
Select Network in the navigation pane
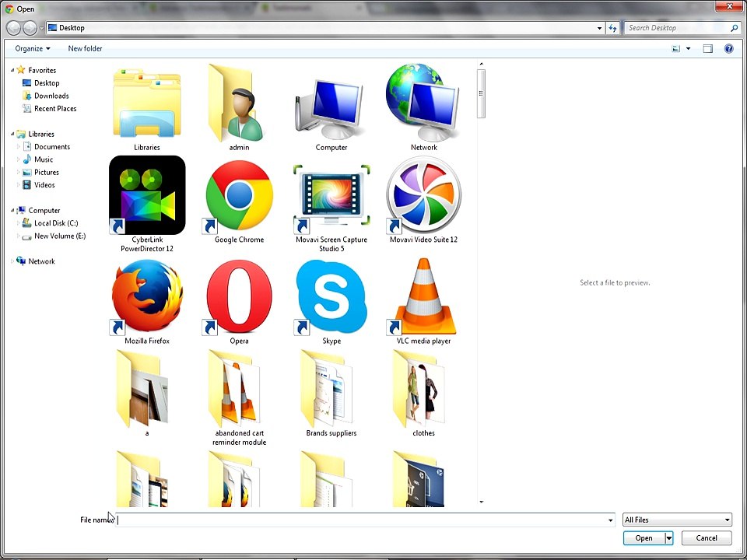36,261
